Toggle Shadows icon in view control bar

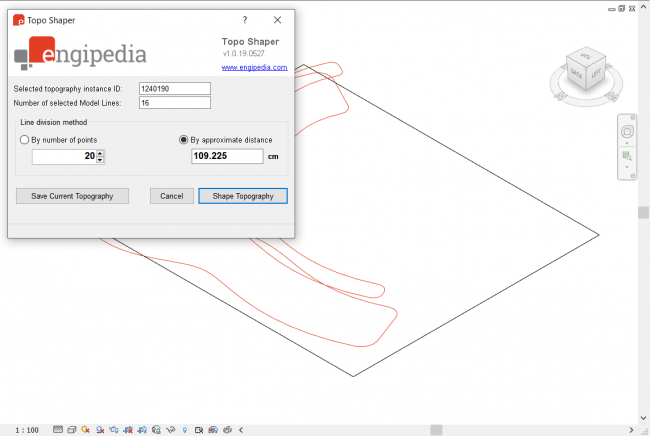point(100,429)
